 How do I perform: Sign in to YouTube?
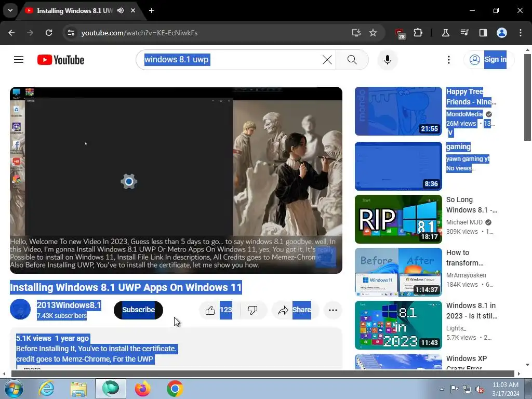pos(489,60)
